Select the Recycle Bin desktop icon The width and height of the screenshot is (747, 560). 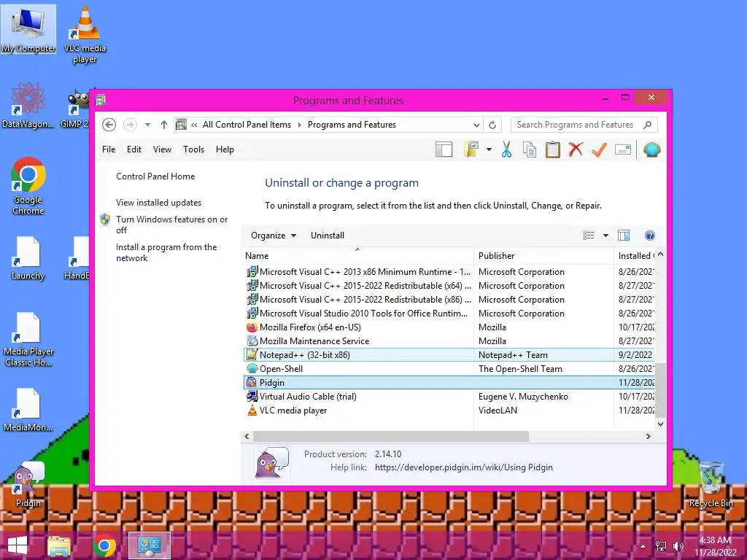tap(711, 484)
